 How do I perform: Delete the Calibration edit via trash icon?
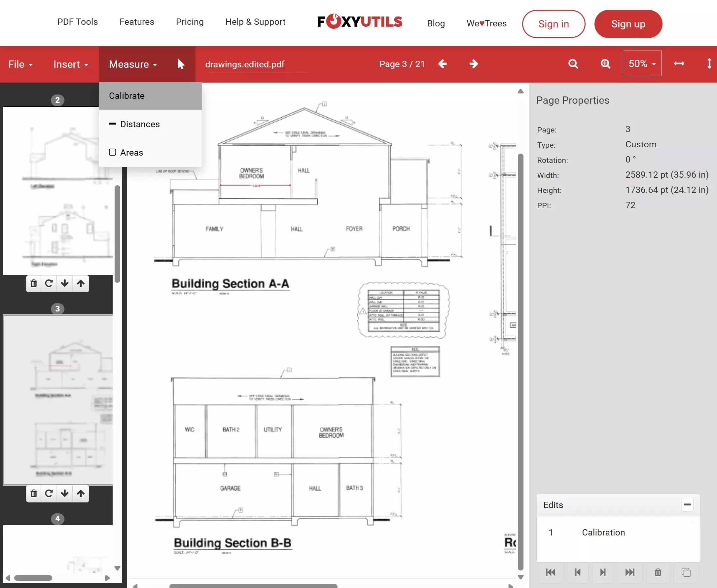pos(659,572)
